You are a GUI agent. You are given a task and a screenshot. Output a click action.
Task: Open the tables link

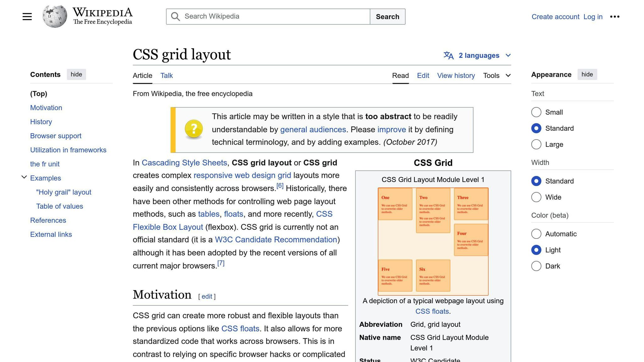coord(208,214)
